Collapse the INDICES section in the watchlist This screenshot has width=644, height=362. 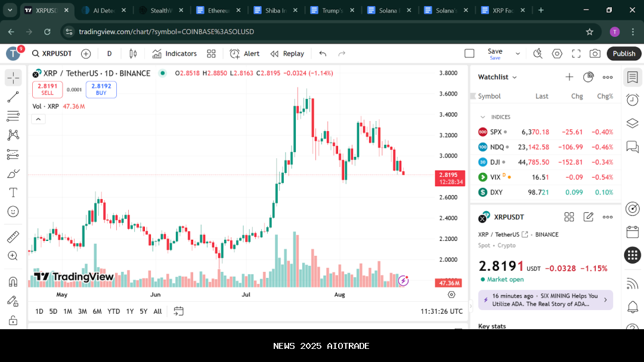point(482,117)
